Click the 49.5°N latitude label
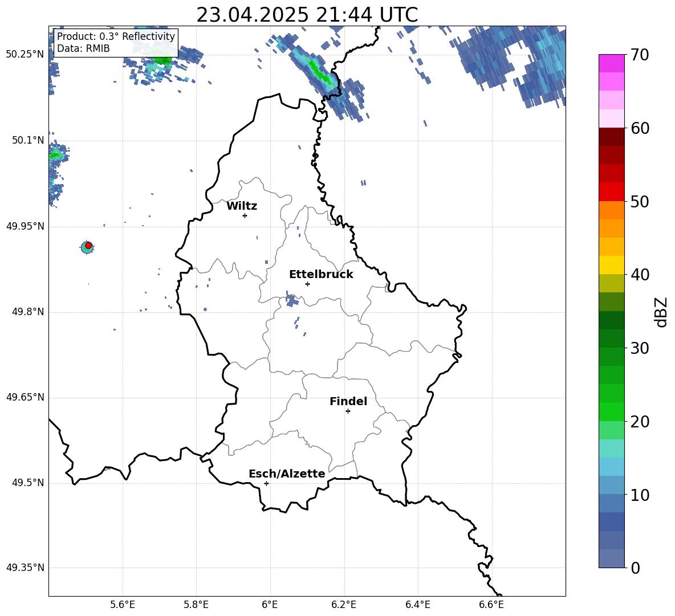Viewport: 675px width, 616px height. (28, 483)
